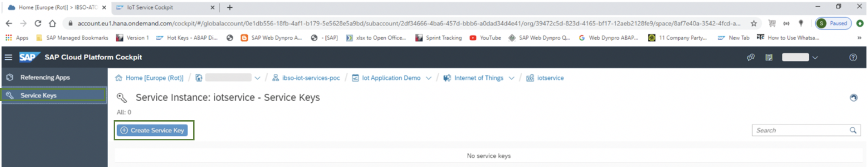Open xlsx to Open Office bookmark
The width and height of the screenshot is (868, 167).
pyautogui.click(x=376, y=38)
